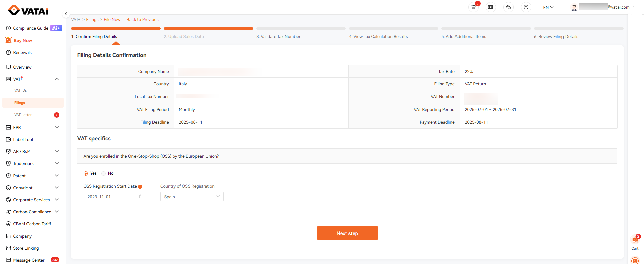Image resolution: width=644 pixels, height=264 pixels.
Task: Click the help question mark icon
Action: [526, 7]
